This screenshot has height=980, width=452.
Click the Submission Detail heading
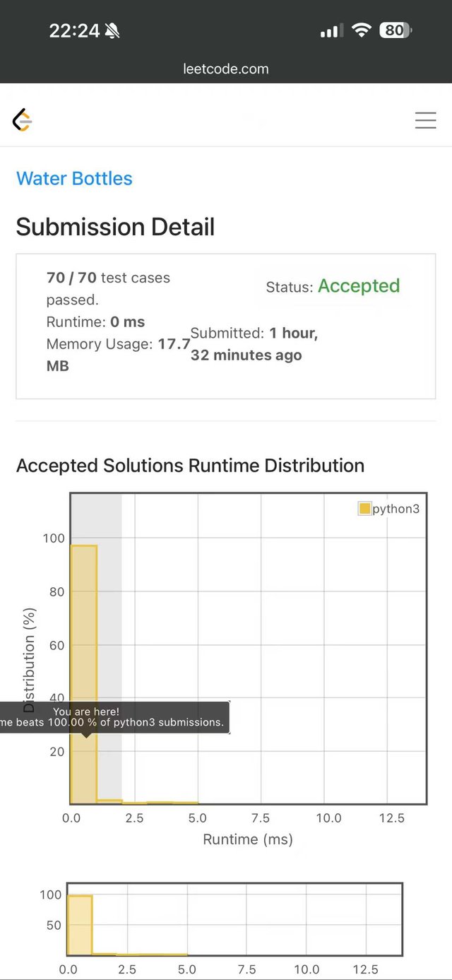(x=115, y=227)
